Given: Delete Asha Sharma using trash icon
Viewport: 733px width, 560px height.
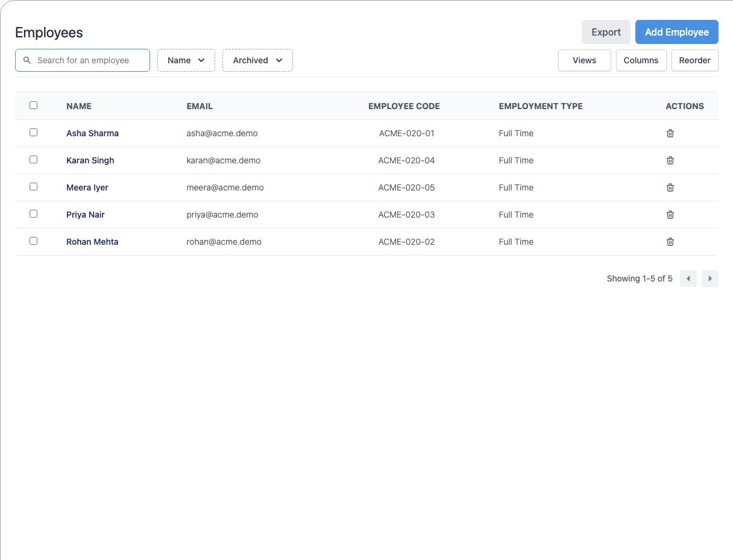Looking at the screenshot, I should click(670, 133).
